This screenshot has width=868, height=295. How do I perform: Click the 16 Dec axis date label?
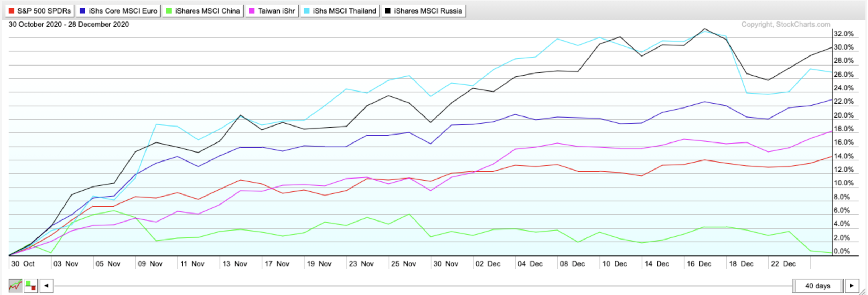(x=699, y=264)
